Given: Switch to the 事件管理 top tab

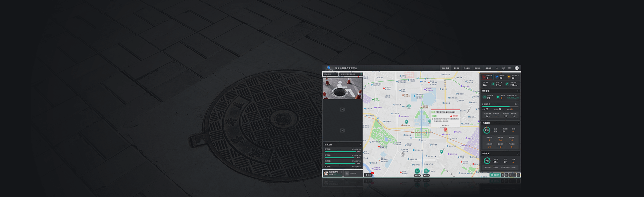Looking at the screenshot, I should coord(457,68).
